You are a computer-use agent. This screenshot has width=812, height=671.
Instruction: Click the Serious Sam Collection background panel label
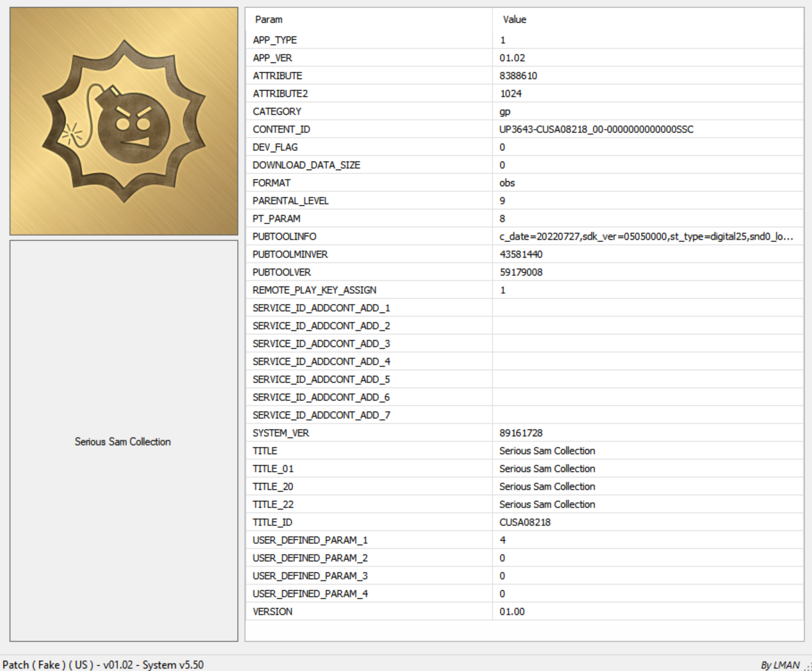click(x=123, y=442)
